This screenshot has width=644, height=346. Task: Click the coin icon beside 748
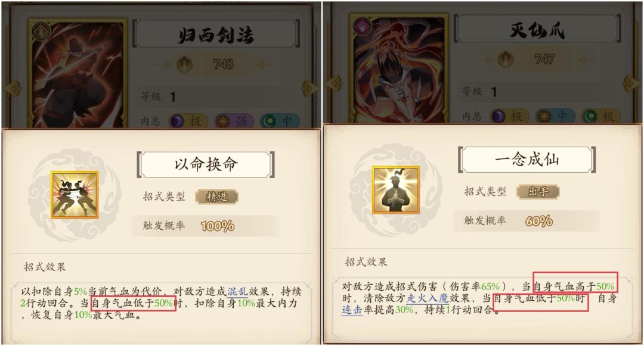(185, 64)
